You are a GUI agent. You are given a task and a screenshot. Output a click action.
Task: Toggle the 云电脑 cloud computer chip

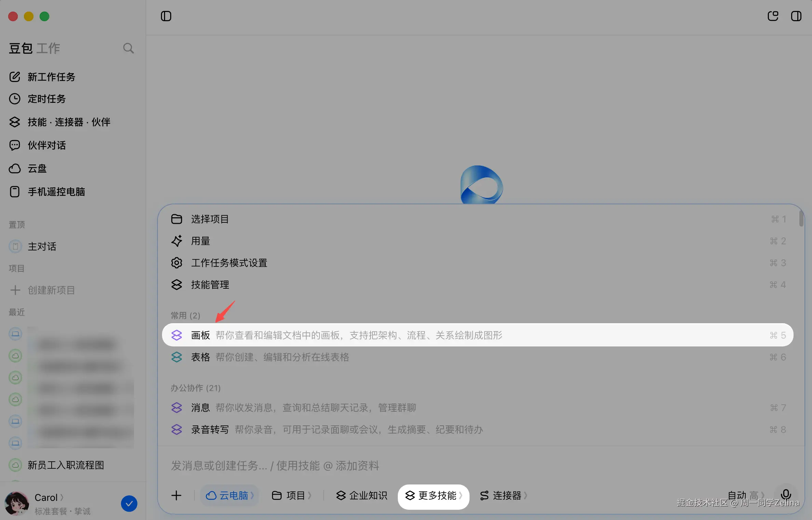pos(230,495)
